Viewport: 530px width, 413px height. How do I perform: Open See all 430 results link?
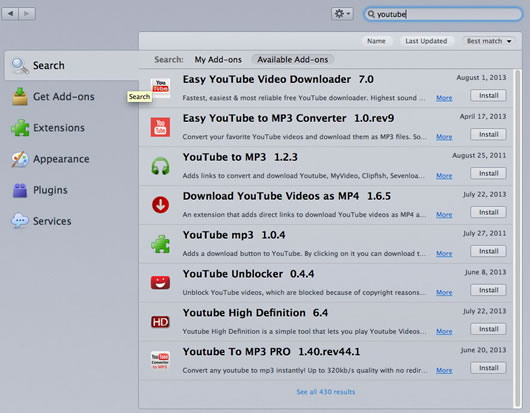point(326,392)
